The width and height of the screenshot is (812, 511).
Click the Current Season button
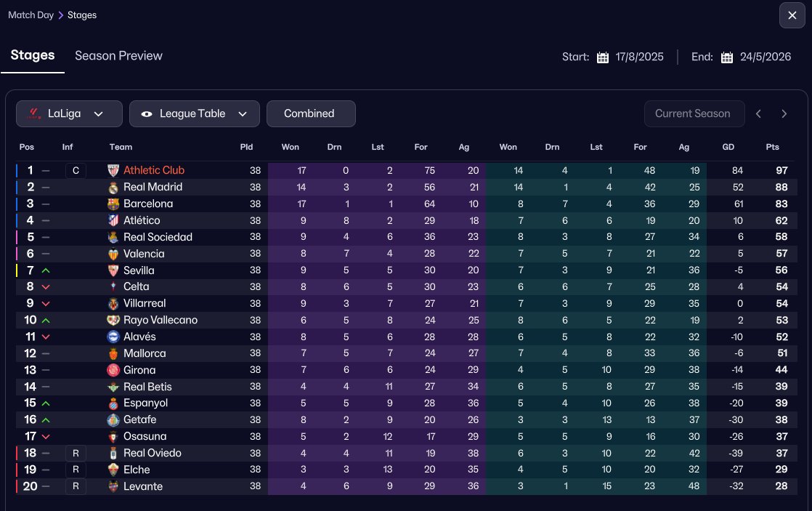coord(694,113)
